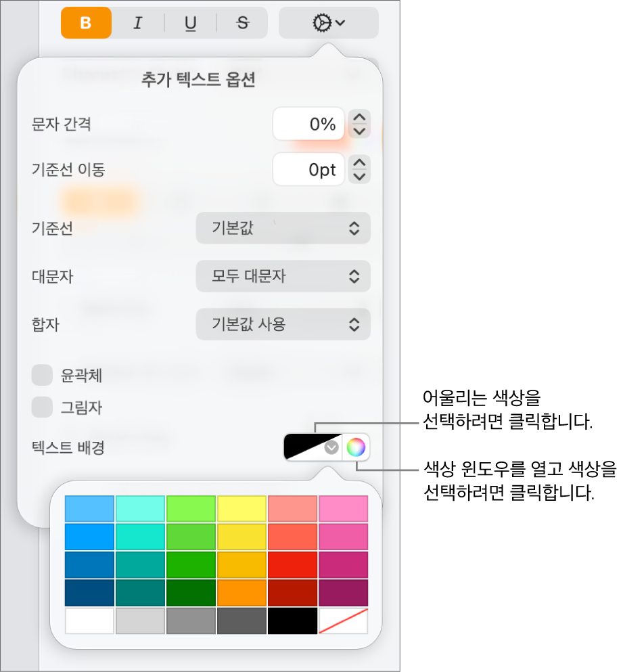Viewport: 623px width, 672px height.
Task: Decrease 문자 간격 with the down arrow
Action: click(x=359, y=131)
